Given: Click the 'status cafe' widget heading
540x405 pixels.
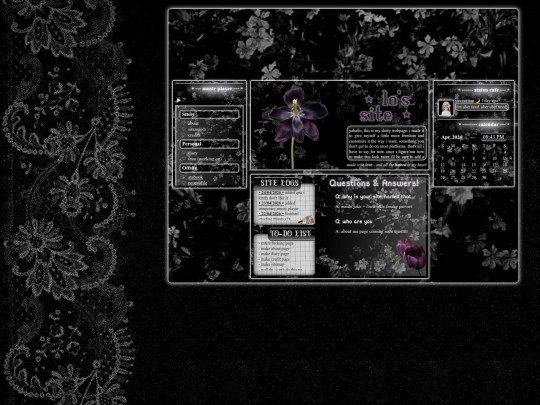Looking at the screenshot, I should (486, 90).
